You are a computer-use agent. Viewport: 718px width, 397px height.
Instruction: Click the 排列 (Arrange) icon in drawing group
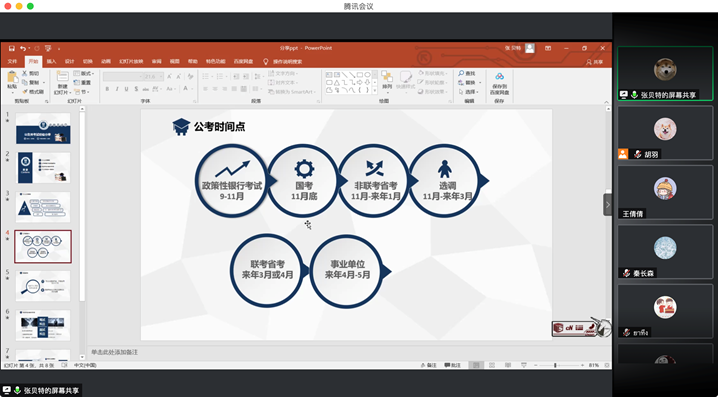pos(387,77)
